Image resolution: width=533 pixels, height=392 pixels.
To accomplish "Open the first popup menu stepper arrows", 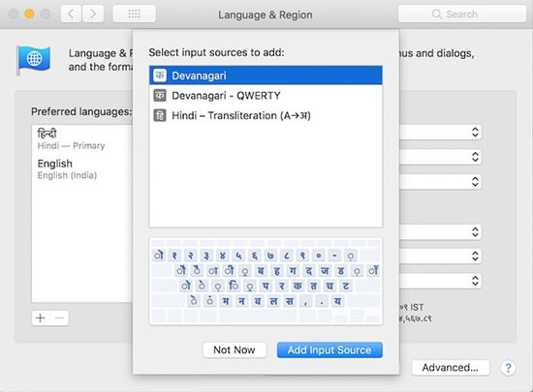I will pos(475,132).
